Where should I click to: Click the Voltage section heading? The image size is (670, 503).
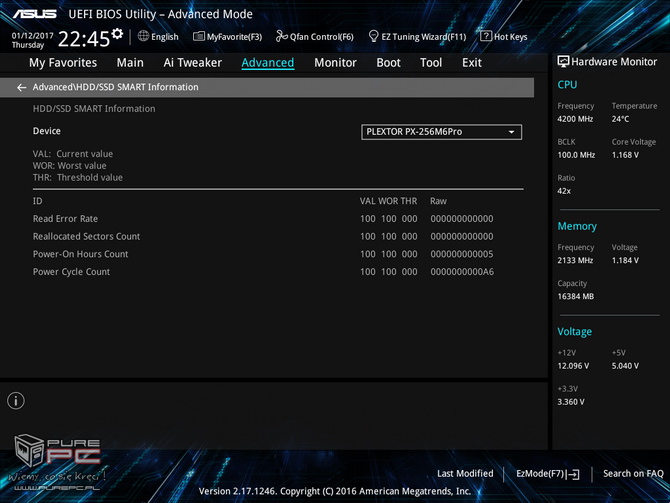click(574, 332)
